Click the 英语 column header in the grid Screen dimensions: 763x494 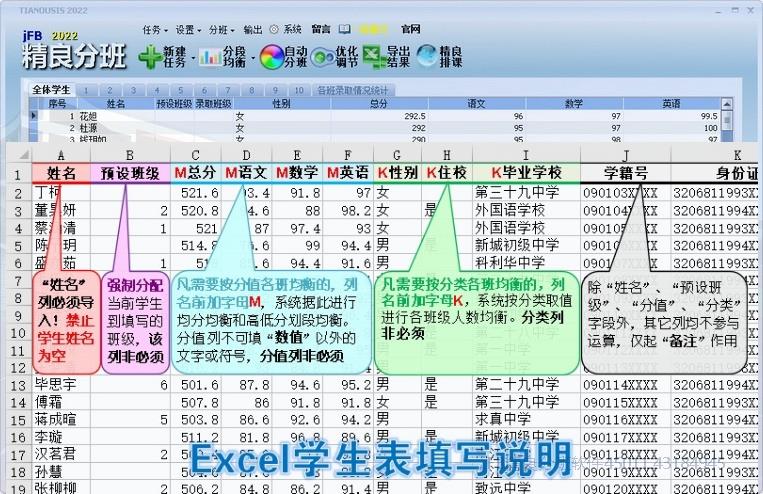pyautogui.click(x=672, y=104)
